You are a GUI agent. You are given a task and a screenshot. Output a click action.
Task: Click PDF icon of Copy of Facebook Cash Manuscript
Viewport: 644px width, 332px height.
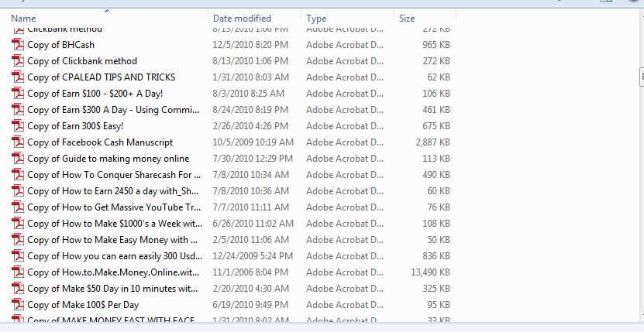[18, 142]
